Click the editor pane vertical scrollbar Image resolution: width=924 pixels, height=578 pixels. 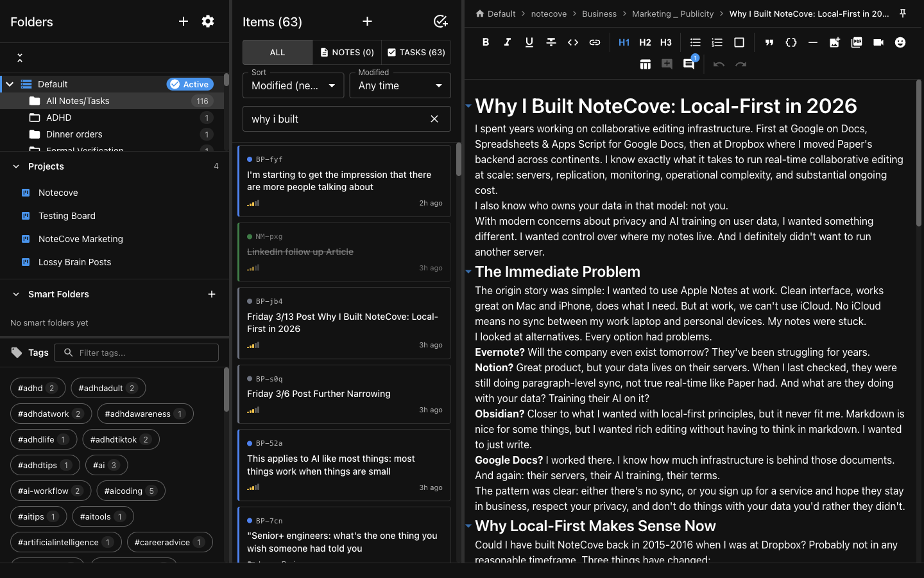tap(919, 153)
